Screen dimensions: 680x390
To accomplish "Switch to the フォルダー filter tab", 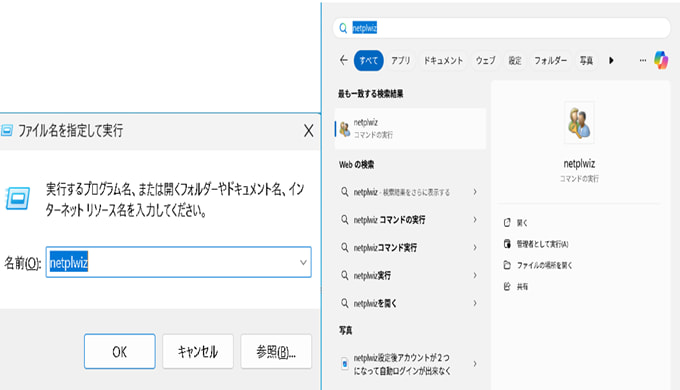I will tap(550, 60).
